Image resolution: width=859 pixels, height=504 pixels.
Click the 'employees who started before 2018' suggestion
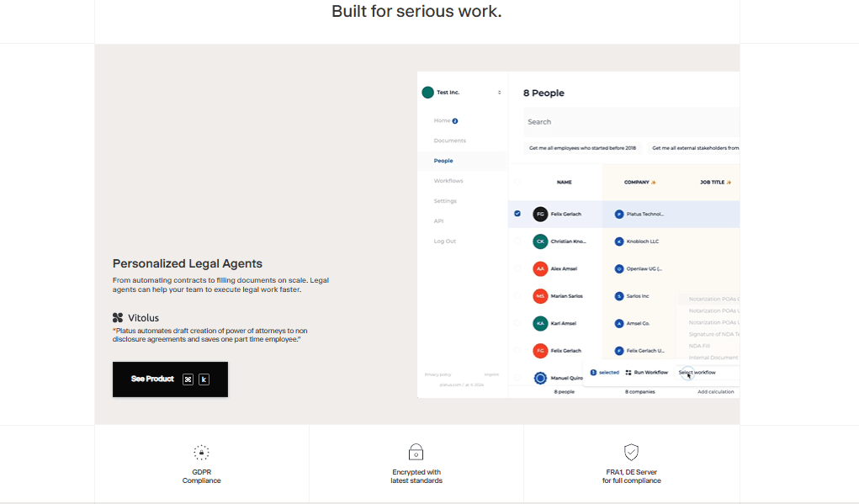(582, 148)
